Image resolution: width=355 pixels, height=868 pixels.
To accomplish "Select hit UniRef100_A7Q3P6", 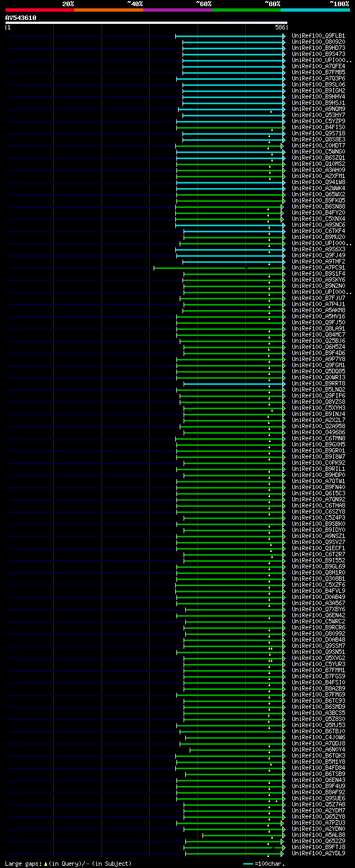I will [x=318, y=78].
